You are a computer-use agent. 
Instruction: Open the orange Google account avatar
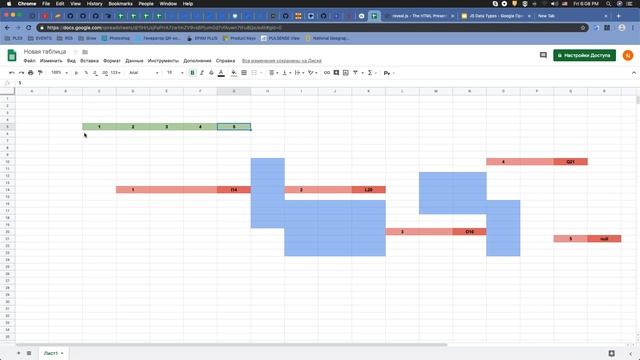click(628, 55)
